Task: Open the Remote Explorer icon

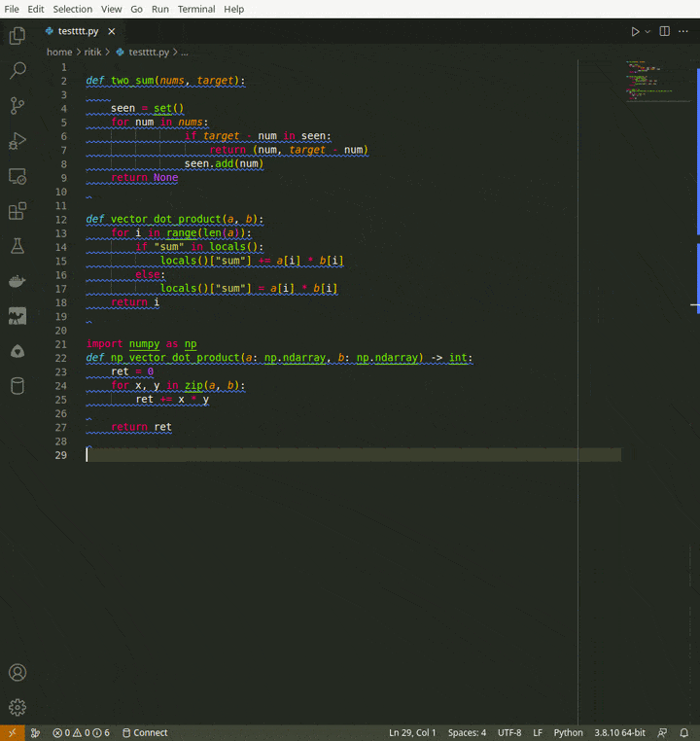Action: [17, 176]
